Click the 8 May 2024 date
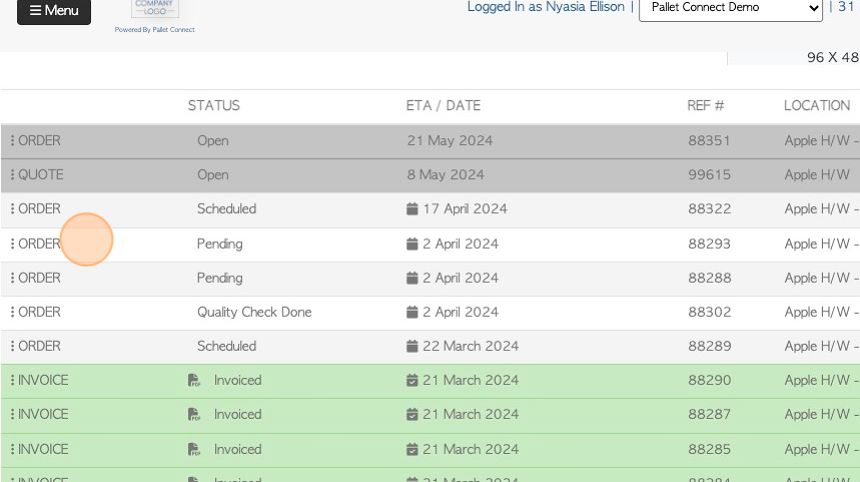This screenshot has height=482, width=860. tap(445, 174)
